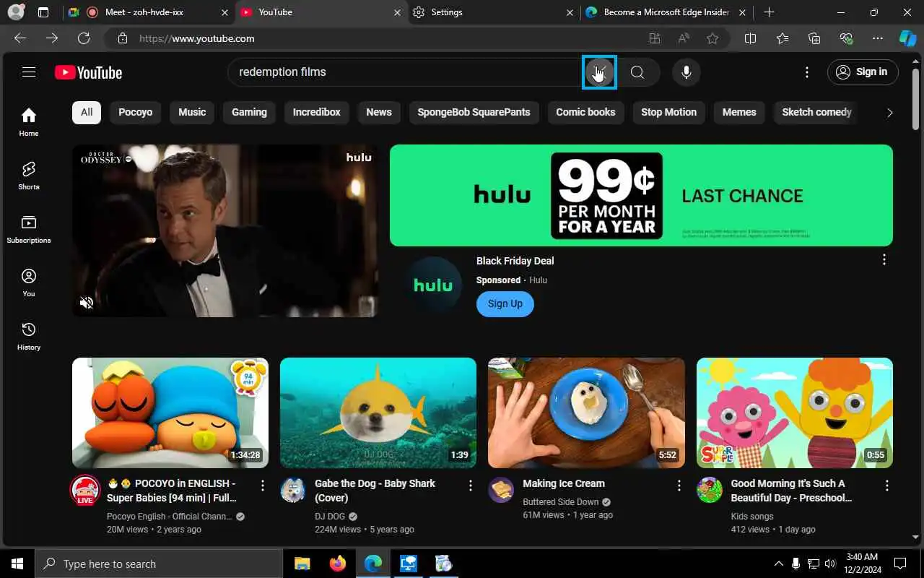This screenshot has height=578, width=924.
Task: Click the browser address bar
Action: click(375, 38)
